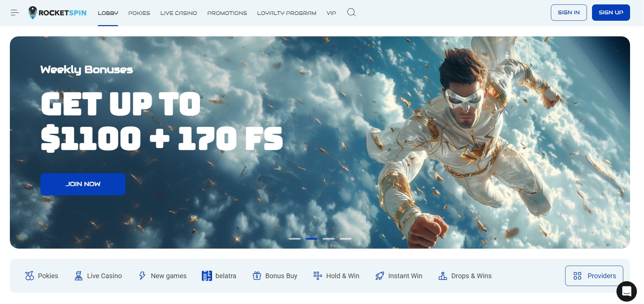Jump to the first banner slide indicator
The image size is (644, 304).
click(x=295, y=239)
